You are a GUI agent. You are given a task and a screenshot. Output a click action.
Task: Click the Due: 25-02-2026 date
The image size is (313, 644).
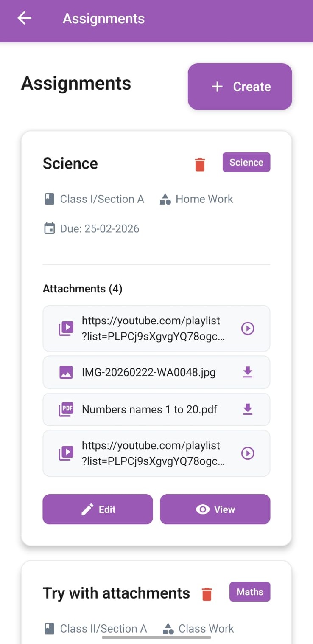pyautogui.click(x=99, y=229)
